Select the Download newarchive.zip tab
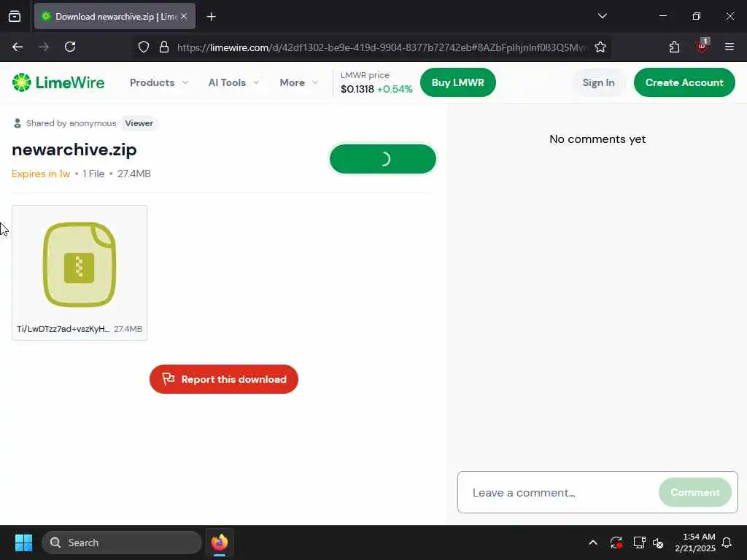The width and height of the screenshot is (747, 560). click(x=115, y=16)
